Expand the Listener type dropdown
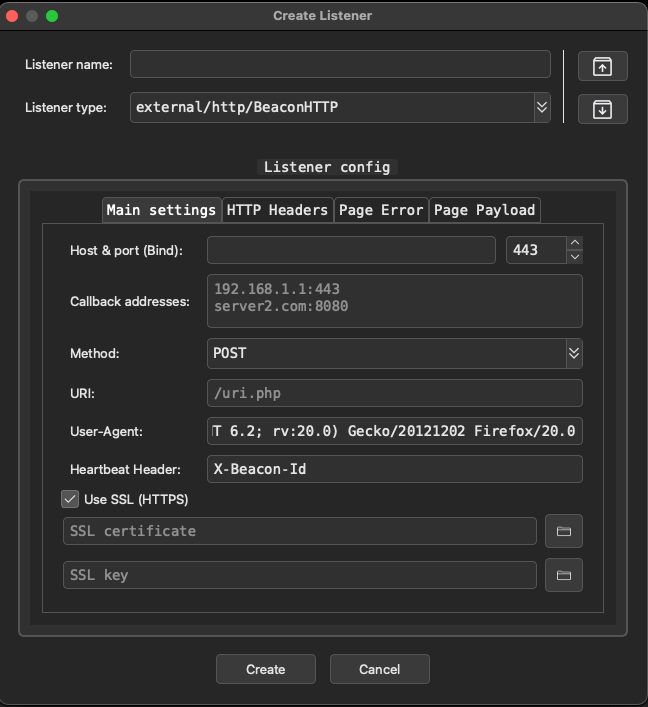Screen dimensions: 648x707 (x=542, y=107)
